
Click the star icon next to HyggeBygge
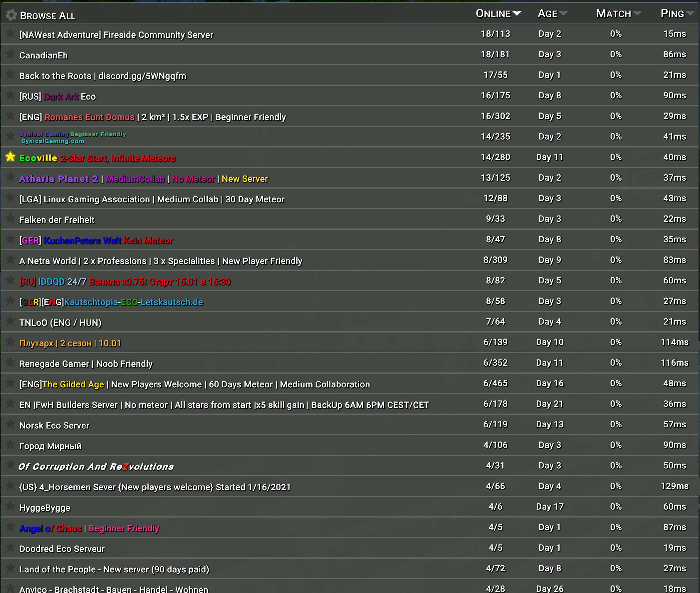(x=10, y=507)
